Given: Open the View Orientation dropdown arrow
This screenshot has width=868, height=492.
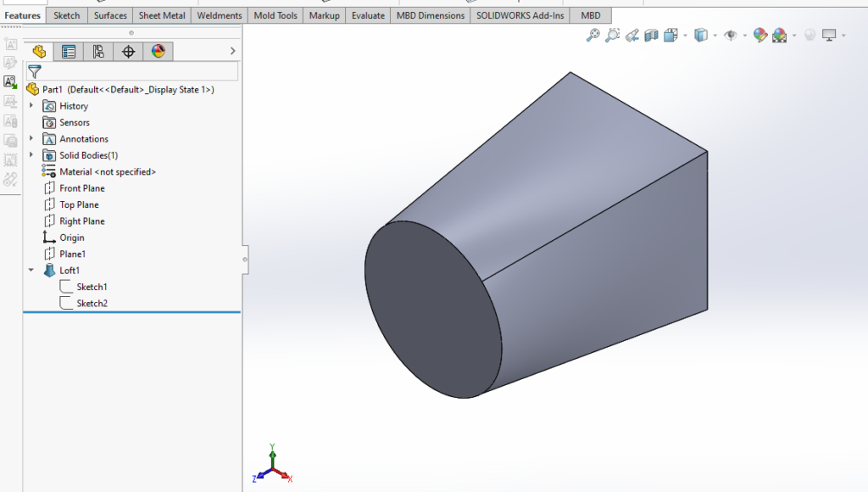Looking at the screenshot, I should 683,35.
